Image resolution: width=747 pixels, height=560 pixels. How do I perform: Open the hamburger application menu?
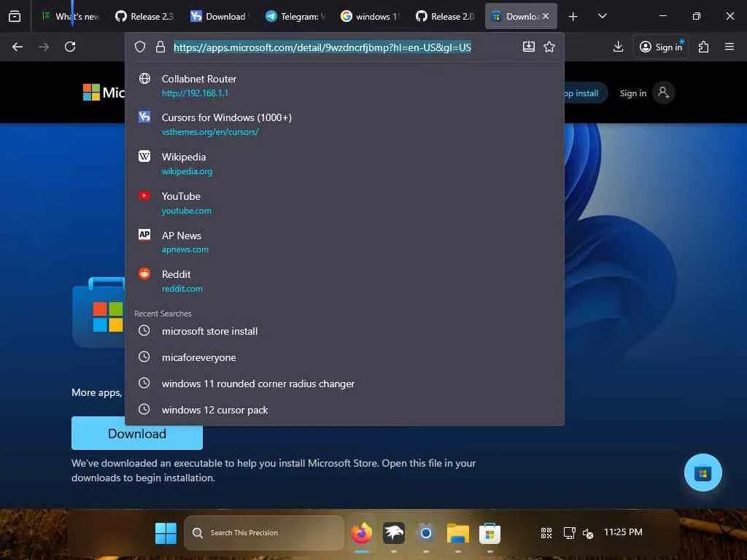coord(729,47)
